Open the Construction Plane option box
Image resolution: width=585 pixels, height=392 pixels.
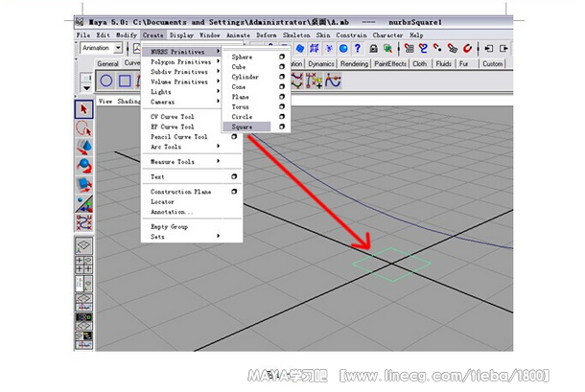234,192
